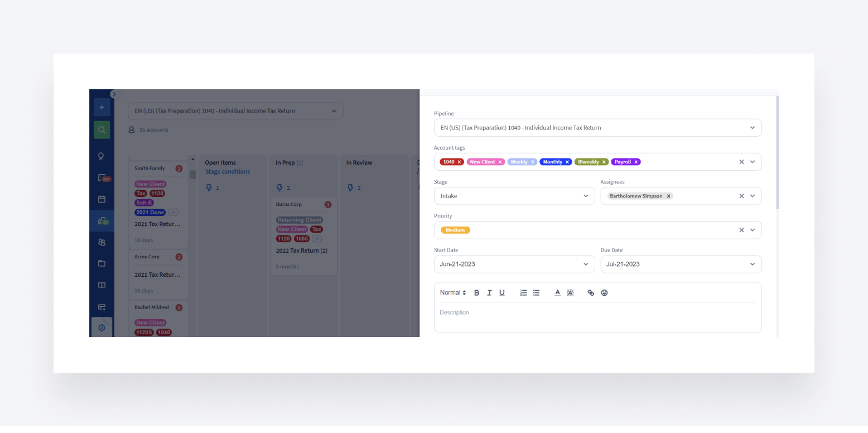Toggle underline formatting in description editor
Screen dimensions: 868x433
pyautogui.click(x=502, y=293)
